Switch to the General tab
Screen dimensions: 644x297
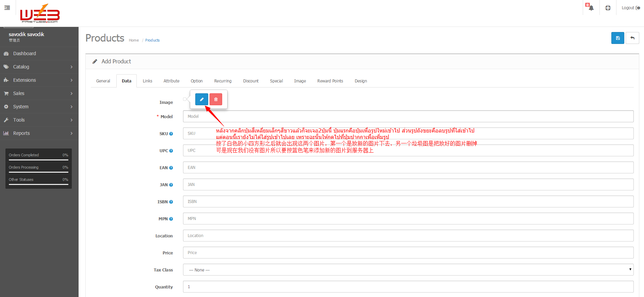[x=103, y=81]
